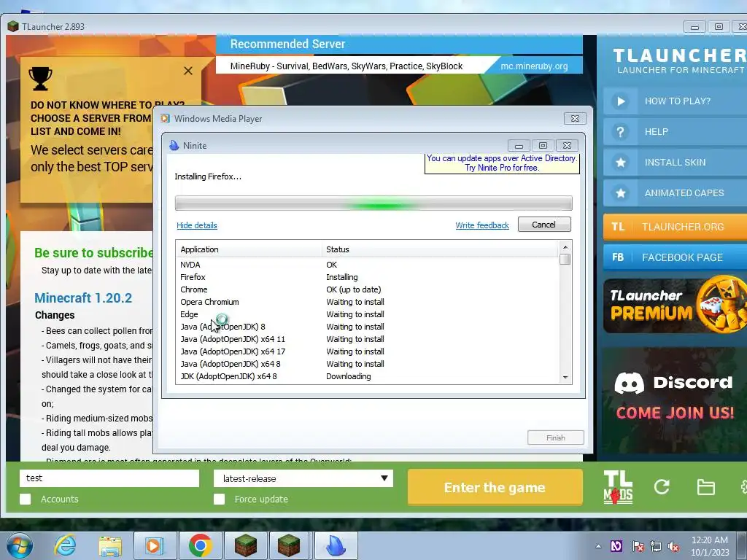Click the question mark icon beside Help
The image size is (747, 560).
coord(620,132)
